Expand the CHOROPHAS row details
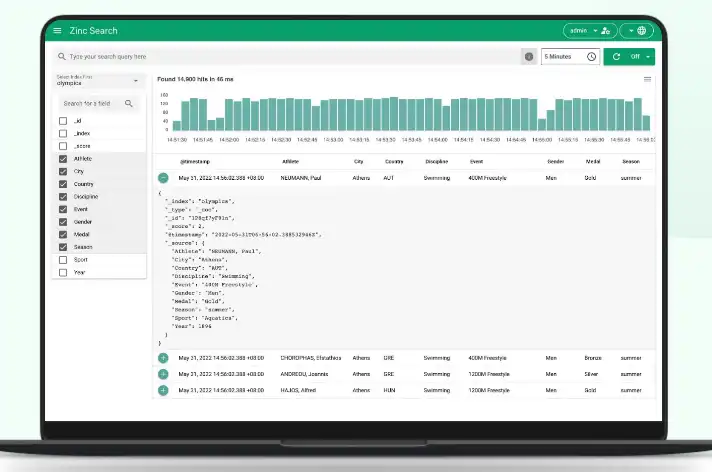 (x=163, y=358)
